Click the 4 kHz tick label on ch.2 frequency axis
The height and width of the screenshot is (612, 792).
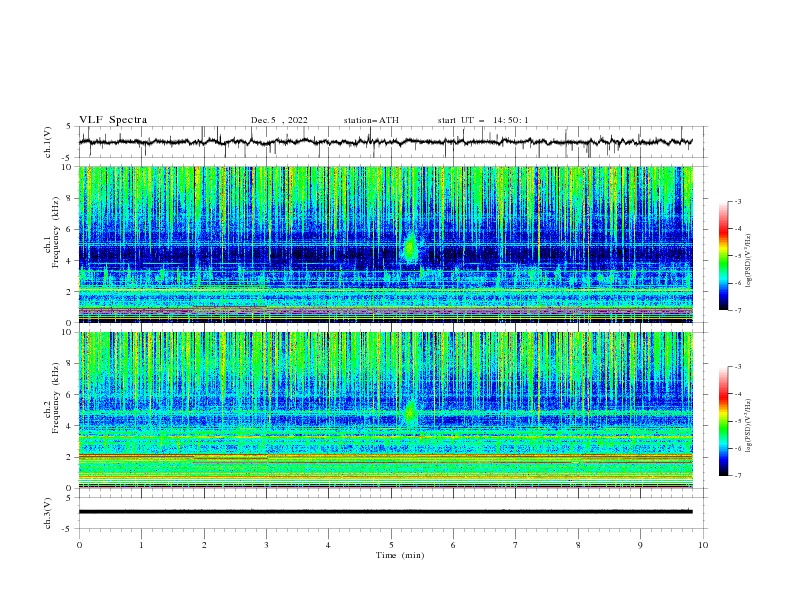pos(69,426)
